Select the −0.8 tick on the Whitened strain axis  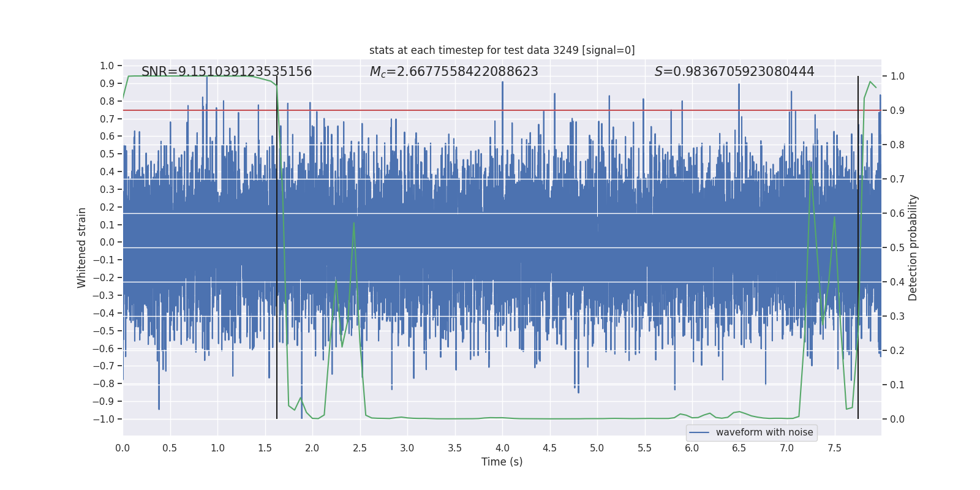[x=104, y=383]
